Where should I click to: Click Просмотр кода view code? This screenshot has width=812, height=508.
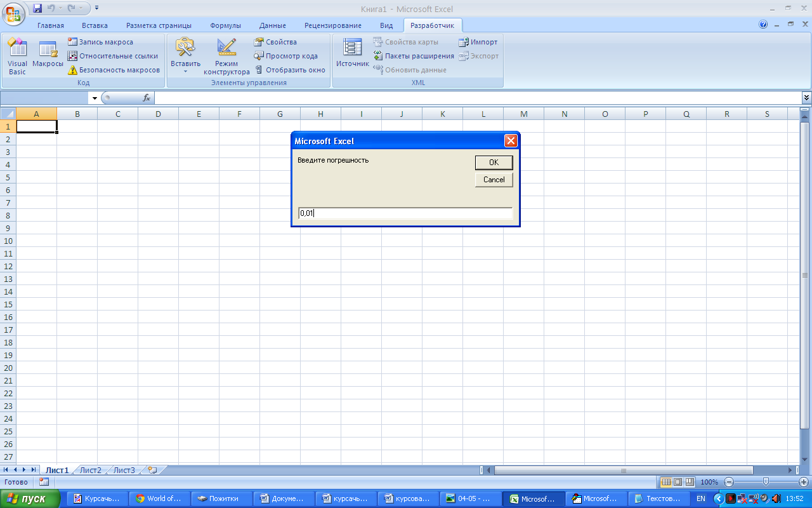coord(285,56)
